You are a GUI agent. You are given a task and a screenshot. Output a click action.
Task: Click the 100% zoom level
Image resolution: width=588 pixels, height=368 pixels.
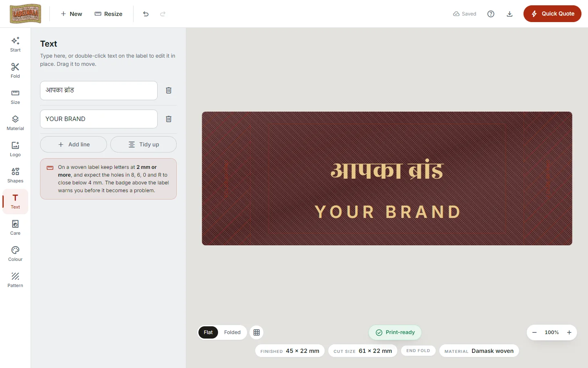click(x=552, y=332)
